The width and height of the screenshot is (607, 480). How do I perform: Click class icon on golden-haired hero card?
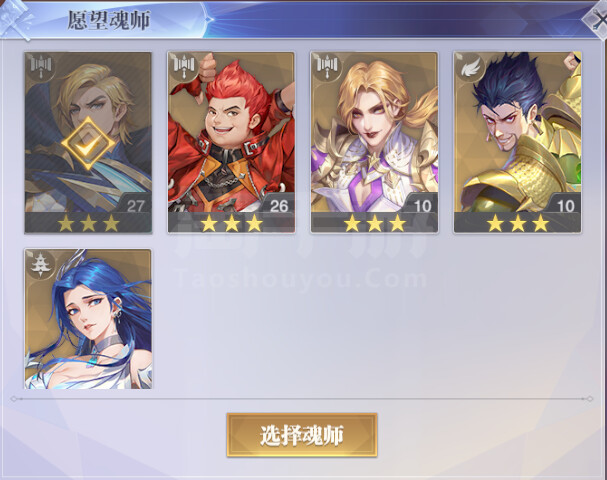pos(327,66)
